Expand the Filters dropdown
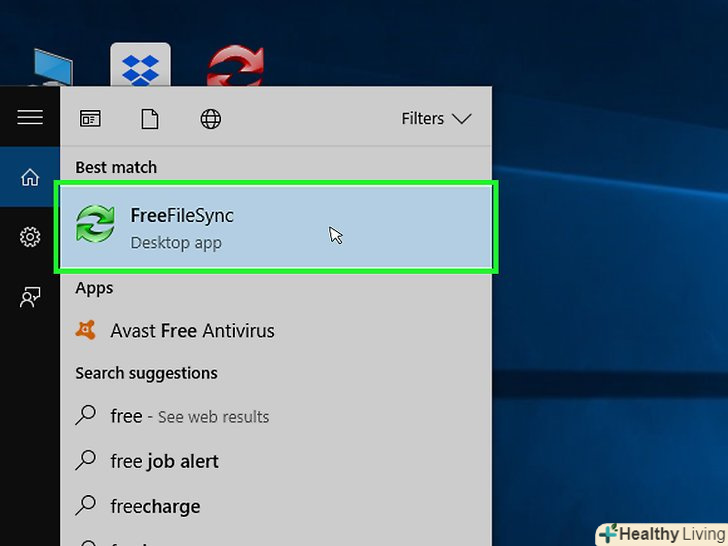Screen dimensions: 728x546 [436, 119]
